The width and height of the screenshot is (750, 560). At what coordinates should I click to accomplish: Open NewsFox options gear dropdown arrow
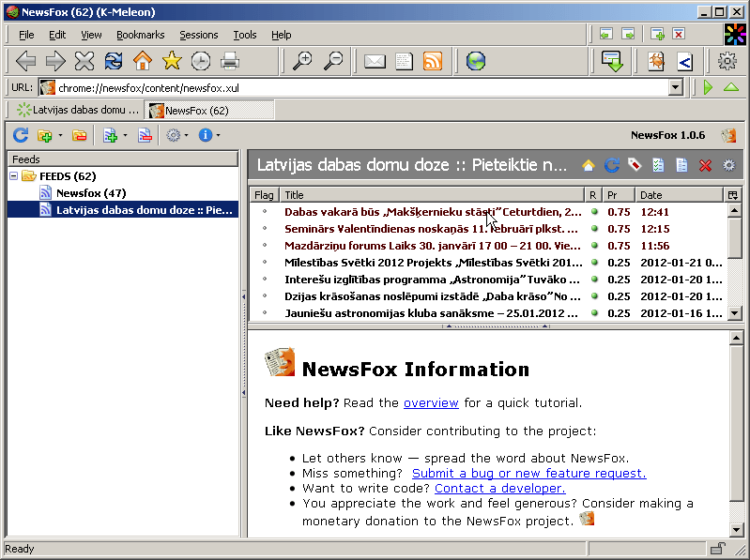[x=186, y=136]
